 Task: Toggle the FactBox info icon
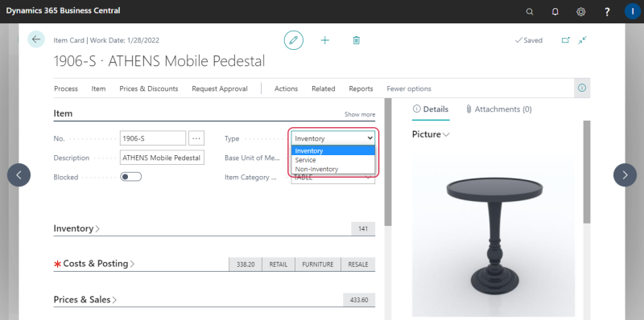pos(582,88)
